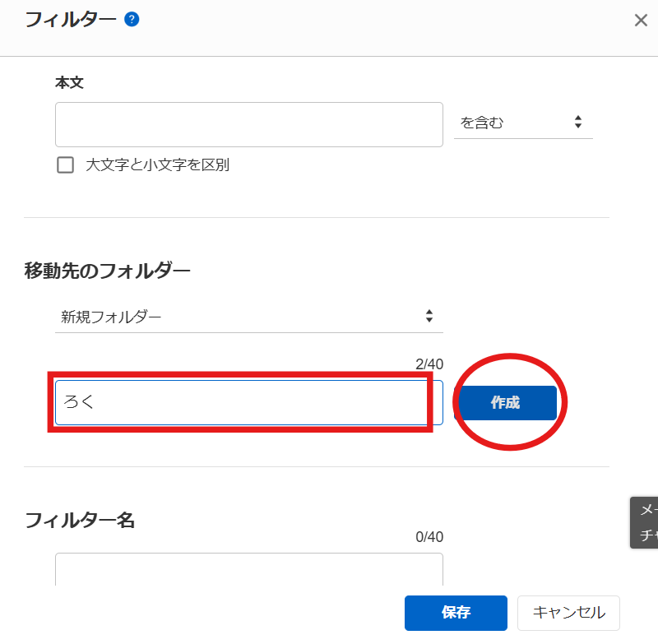This screenshot has width=658, height=644.
Task: Click the 大文字と小文字を区別 label text
Action: tap(157, 165)
